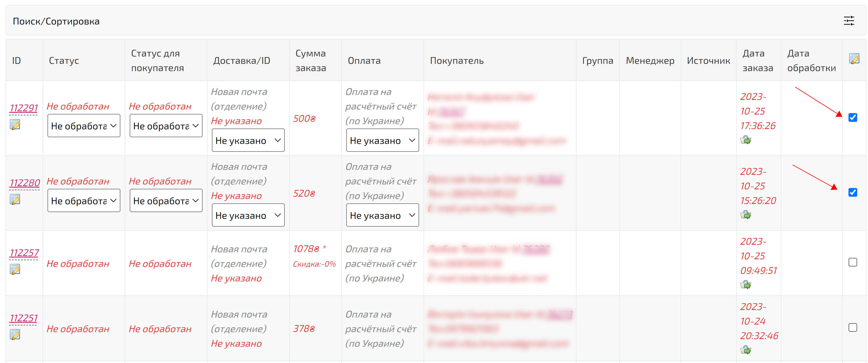Image resolution: width=868 pixels, height=363 pixels.
Task: Click the edit icon in table header
Action: coord(854,59)
